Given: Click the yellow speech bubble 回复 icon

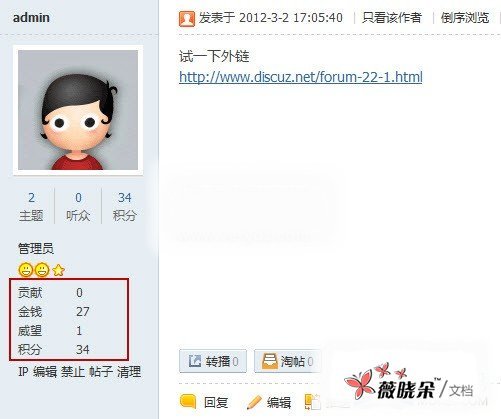Looking at the screenshot, I should 188,402.
